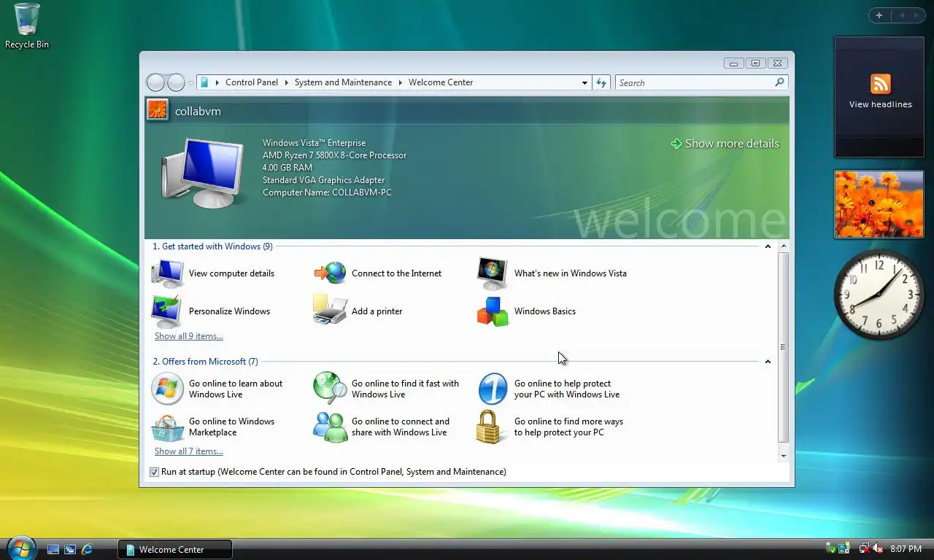The width and height of the screenshot is (934, 560).
Task: Click the refresh button beside address bar
Action: [601, 82]
